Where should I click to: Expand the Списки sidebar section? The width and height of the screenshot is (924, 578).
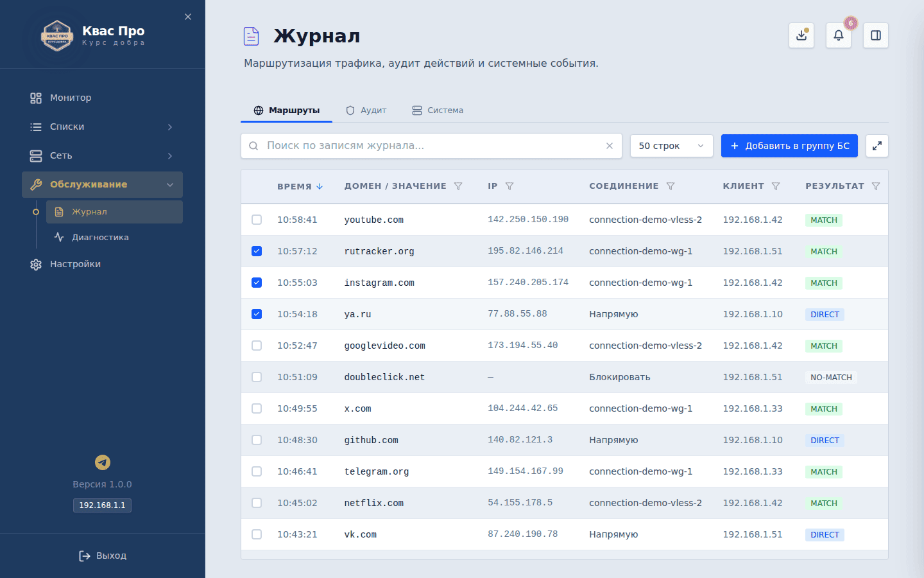[x=103, y=127]
